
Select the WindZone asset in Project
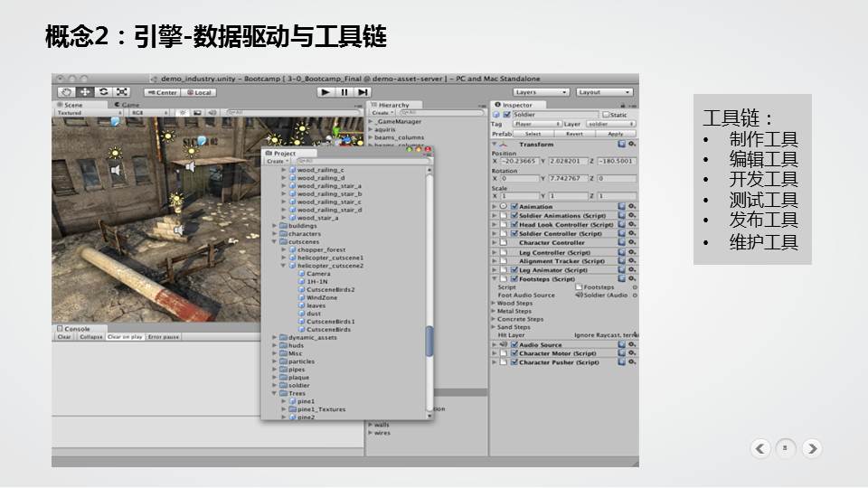pyautogui.click(x=322, y=297)
